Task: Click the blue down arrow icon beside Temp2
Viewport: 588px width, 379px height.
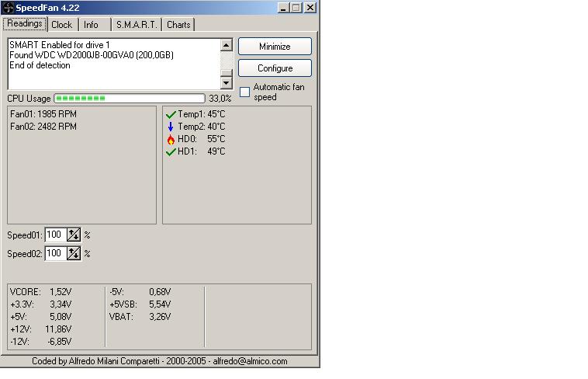Action: (x=171, y=127)
